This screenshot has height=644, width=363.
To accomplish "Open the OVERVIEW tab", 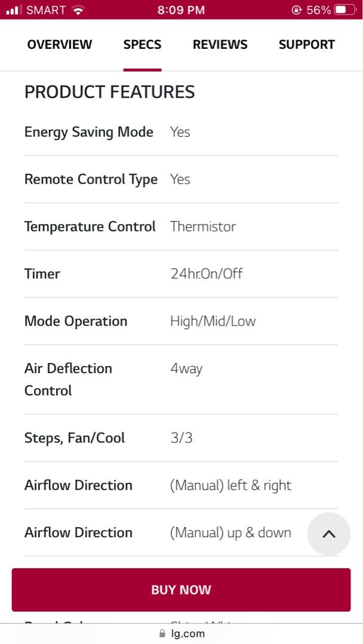I will (x=60, y=44).
